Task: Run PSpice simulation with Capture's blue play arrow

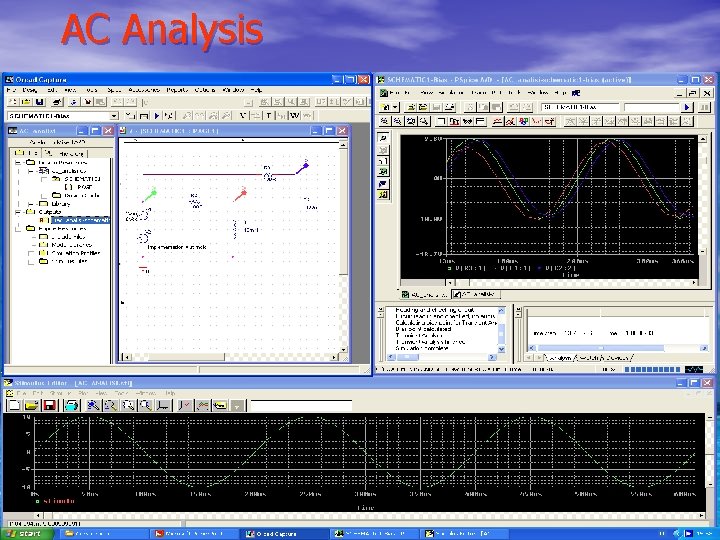Action: click(157, 116)
